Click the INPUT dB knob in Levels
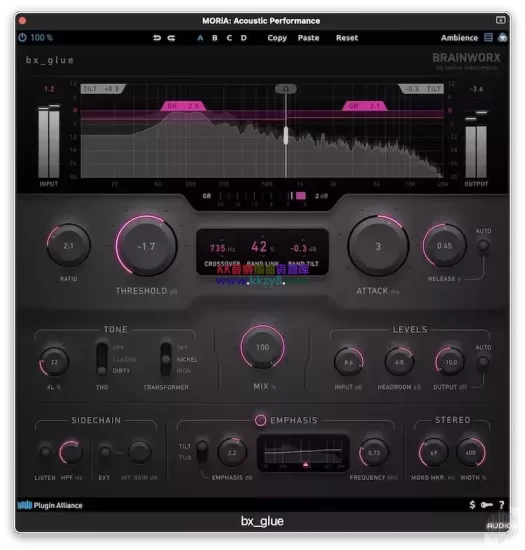 (x=348, y=362)
